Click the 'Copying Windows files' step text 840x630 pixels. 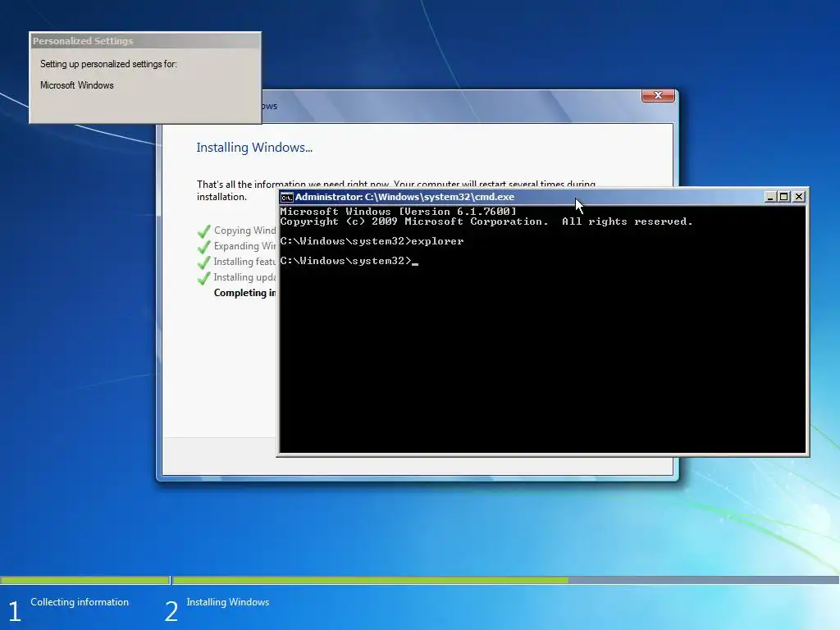tap(244, 231)
